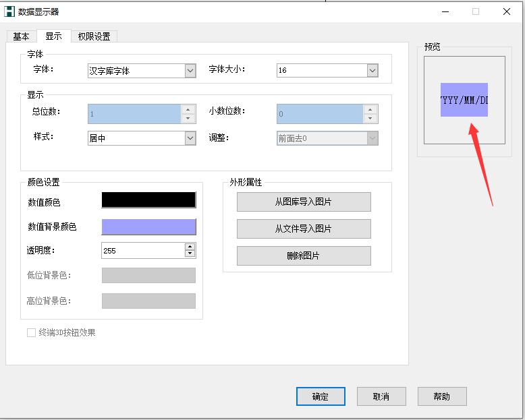Pick the 数值背景颜色 purple swatch
Image resolution: width=525 pixels, height=420 pixels.
[x=148, y=227]
